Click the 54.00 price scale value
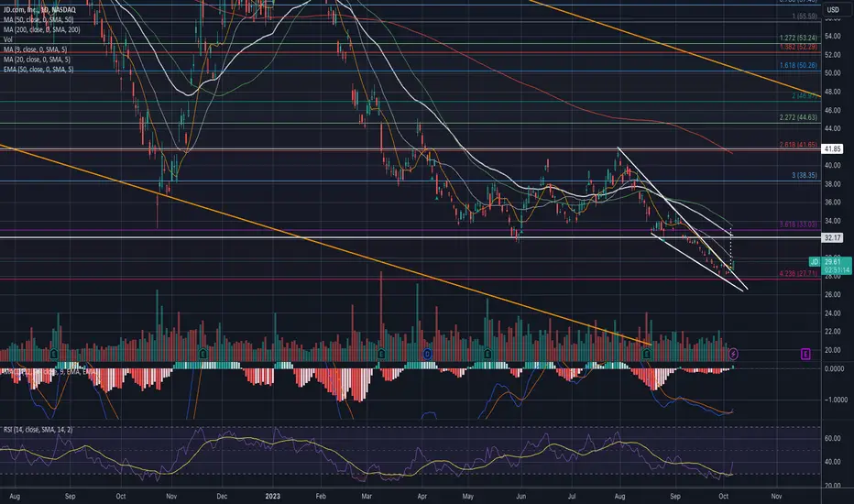This screenshot has width=854, height=504. pos(832,37)
